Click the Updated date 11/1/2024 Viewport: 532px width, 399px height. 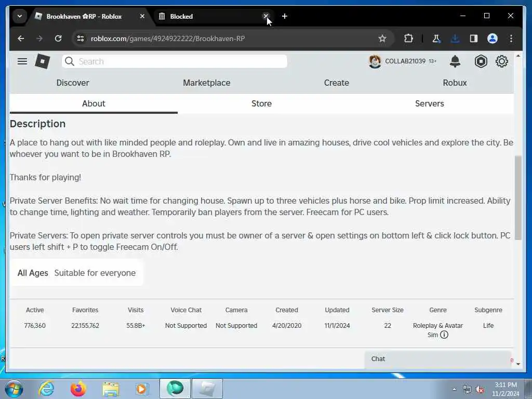[337, 326]
